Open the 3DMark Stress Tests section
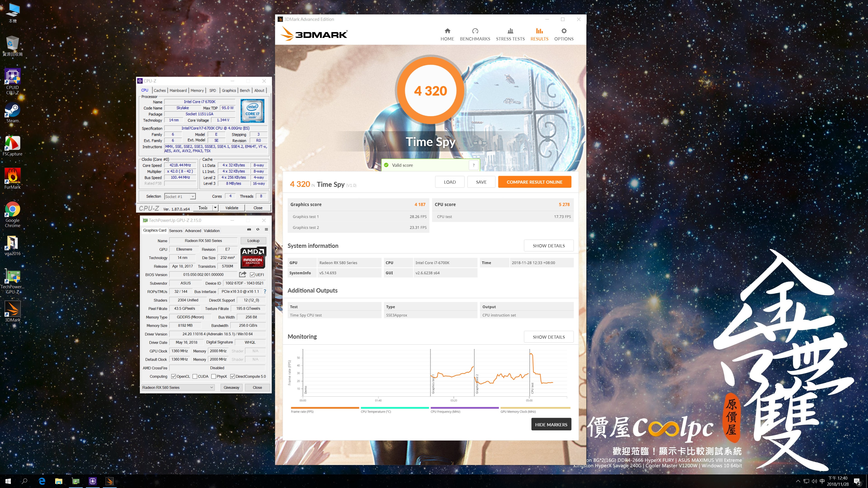Viewport: 868px width, 488px height. pos(510,34)
